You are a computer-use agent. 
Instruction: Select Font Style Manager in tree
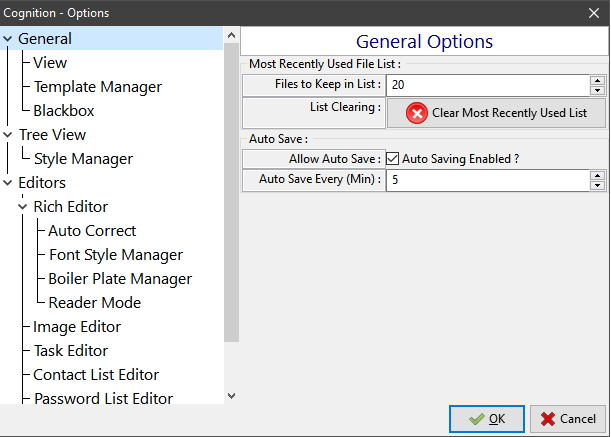(116, 255)
